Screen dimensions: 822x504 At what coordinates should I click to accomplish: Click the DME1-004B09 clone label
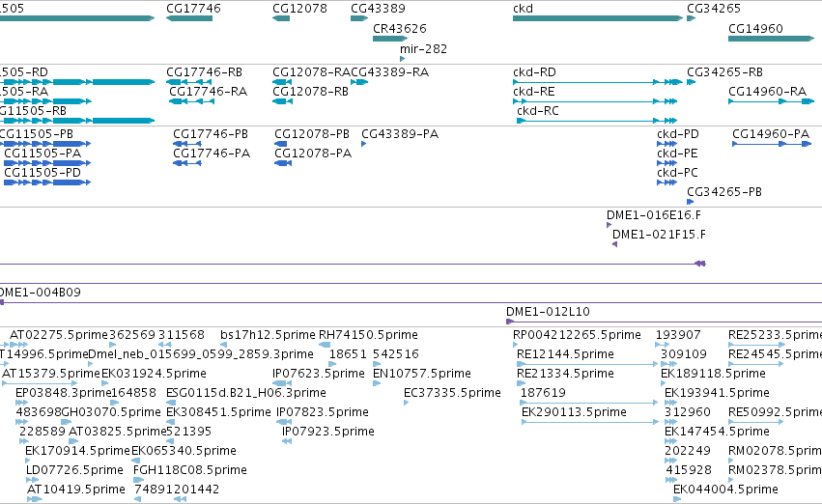click(x=40, y=293)
